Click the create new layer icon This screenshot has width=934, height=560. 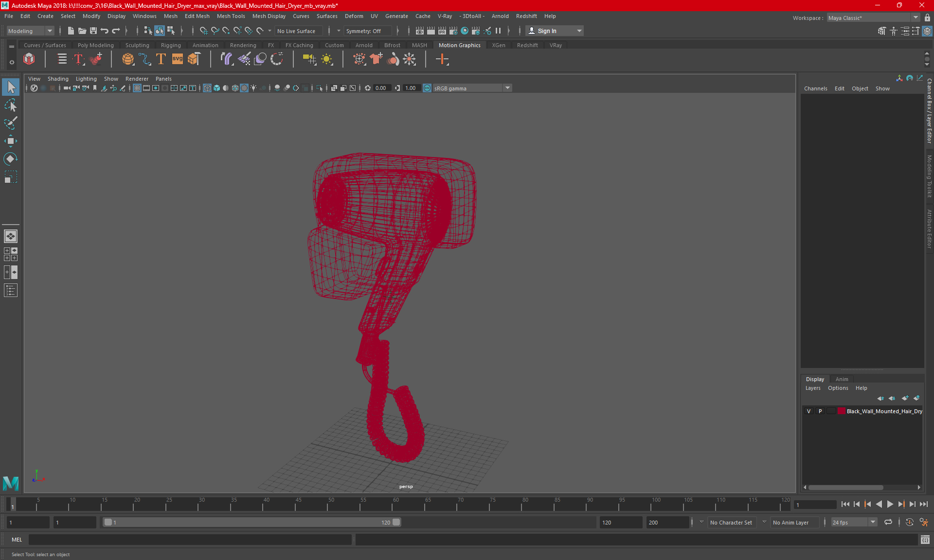coord(905,398)
